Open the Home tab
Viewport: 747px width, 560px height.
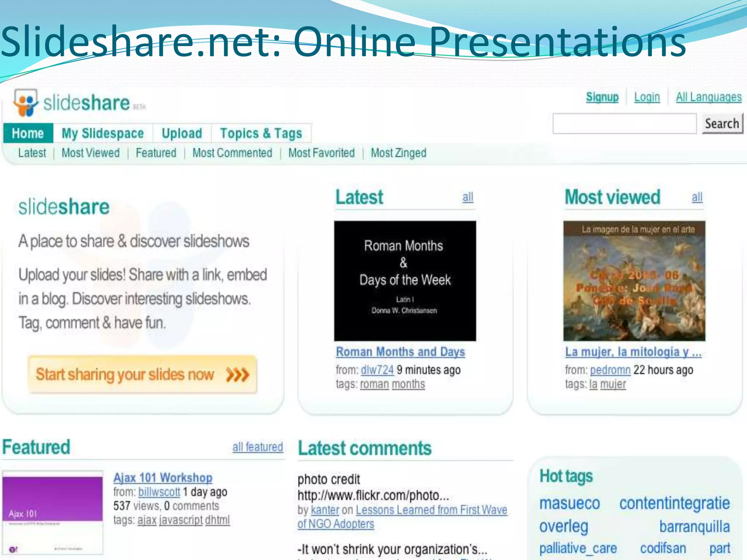[x=28, y=133]
